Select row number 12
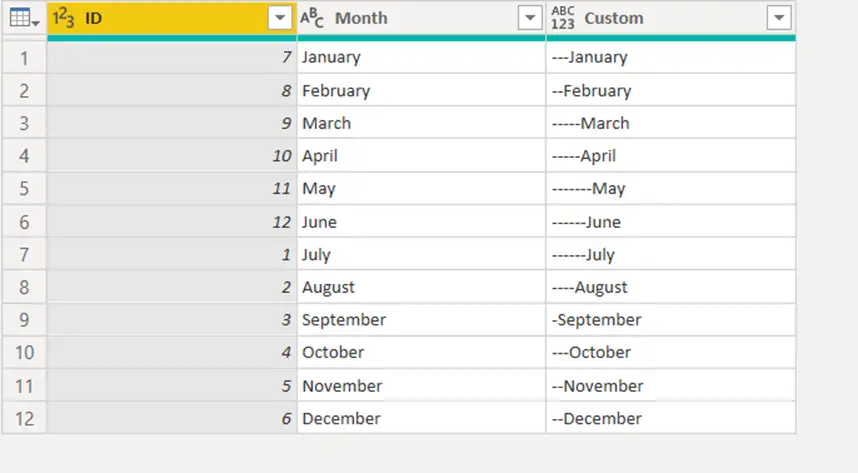The width and height of the screenshot is (858, 473). point(24,418)
